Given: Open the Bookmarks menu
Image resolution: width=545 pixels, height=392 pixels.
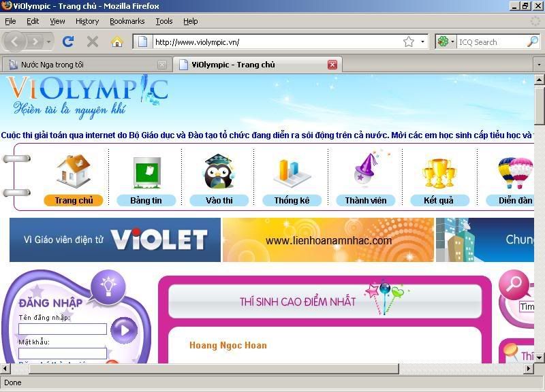Looking at the screenshot, I should click(127, 21).
